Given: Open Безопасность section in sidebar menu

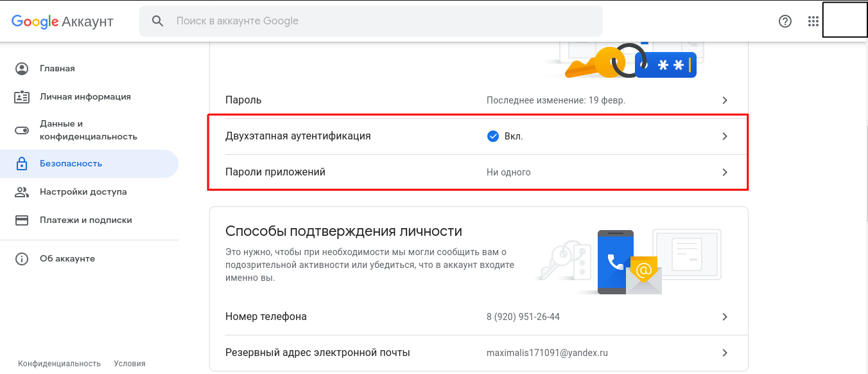Looking at the screenshot, I should 71,163.
